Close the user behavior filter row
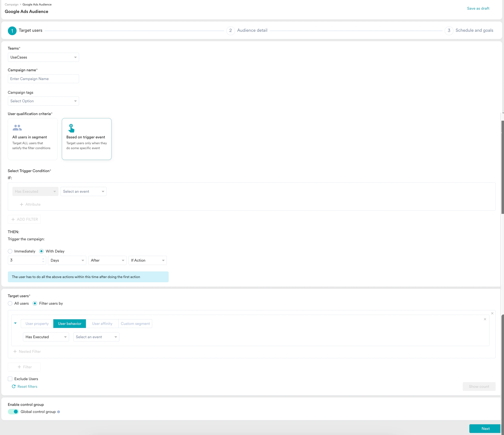 [x=485, y=319]
